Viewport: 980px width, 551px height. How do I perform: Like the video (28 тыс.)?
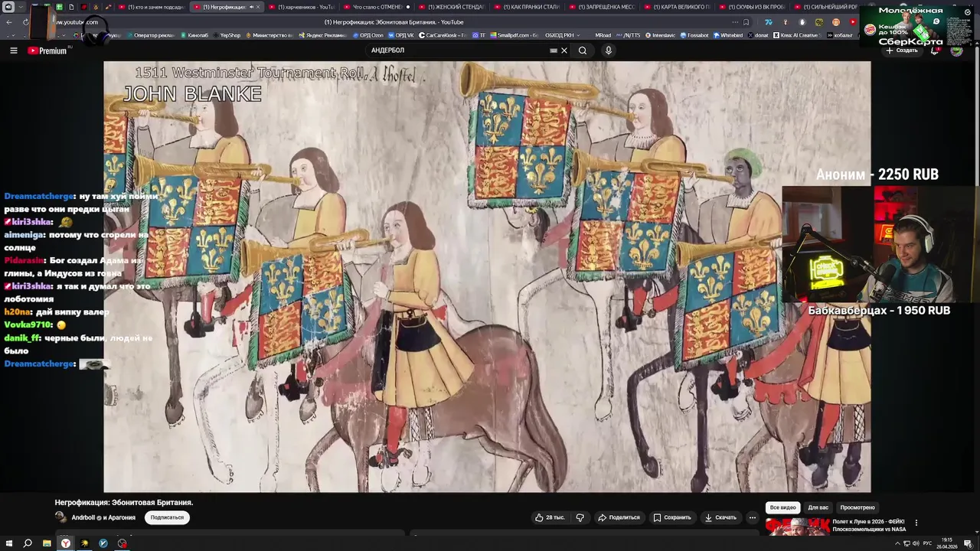pyautogui.click(x=550, y=517)
